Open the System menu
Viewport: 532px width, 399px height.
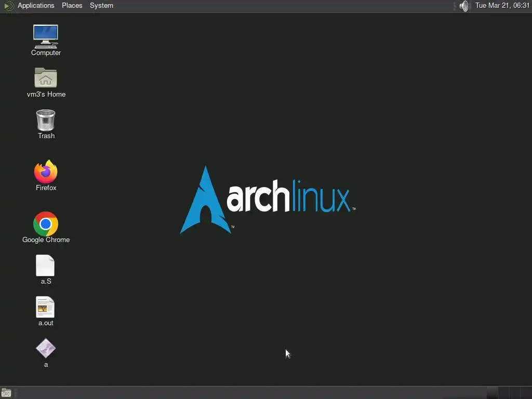[101, 5]
